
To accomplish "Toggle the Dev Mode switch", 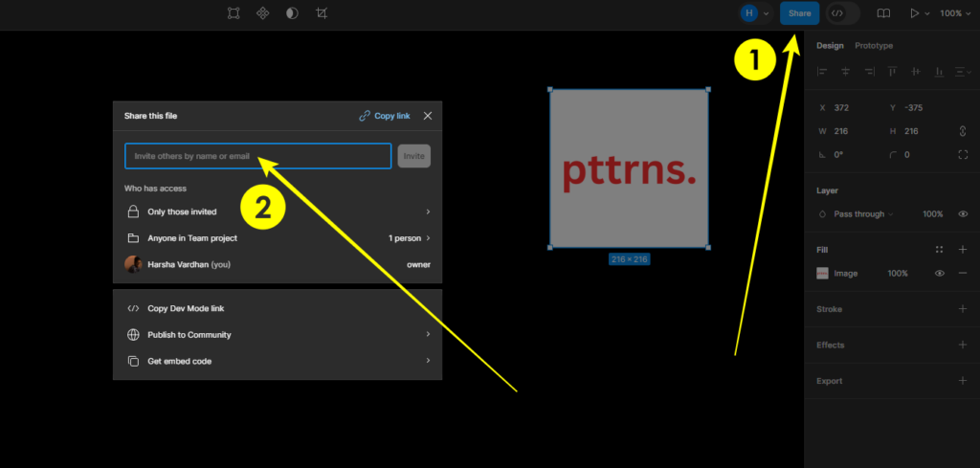I will click(841, 13).
